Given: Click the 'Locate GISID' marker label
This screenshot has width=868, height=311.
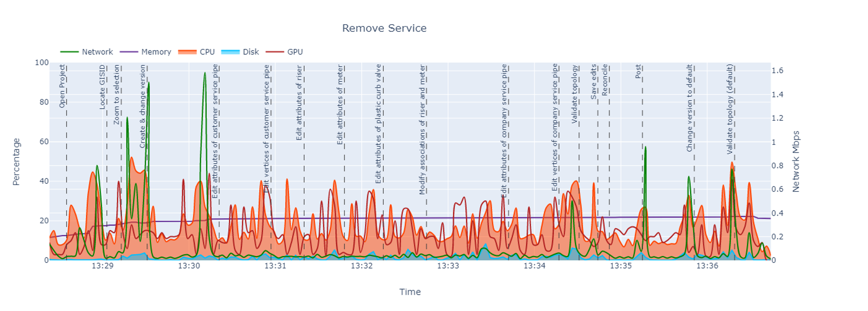Looking at the screenshot, I should coord(102,87).
